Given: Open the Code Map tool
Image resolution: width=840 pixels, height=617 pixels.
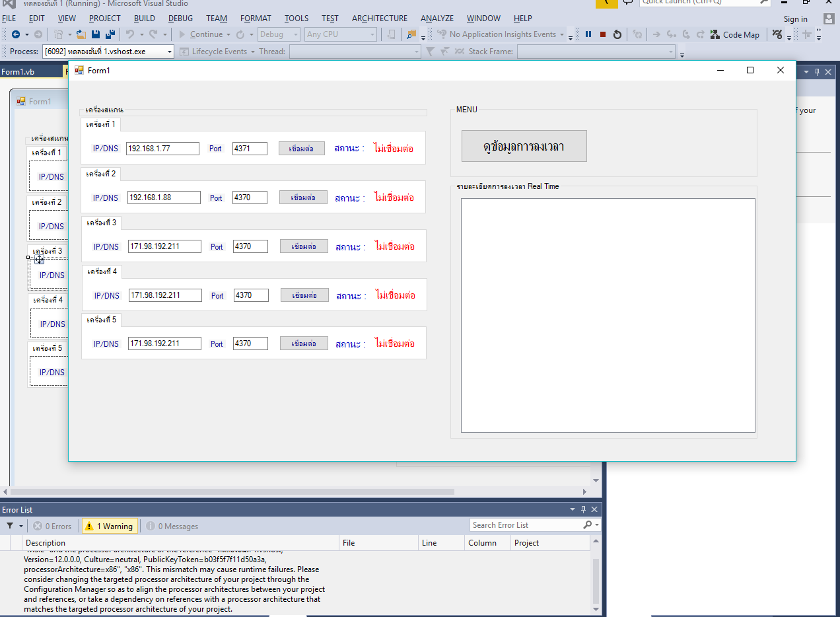Looking at the screenshot, I should [x=734, y=34].
